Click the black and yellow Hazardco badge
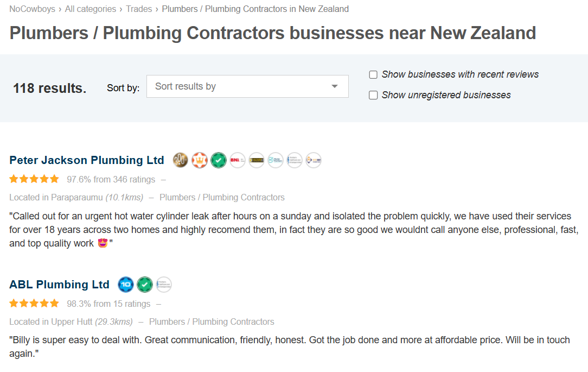 [257, 160]
